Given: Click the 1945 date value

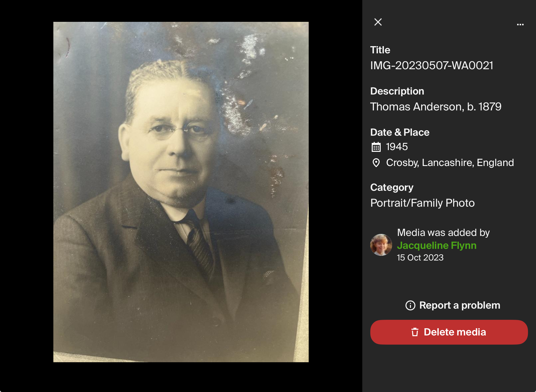Looking at the screenshot, I should click(x=397, y=147).
